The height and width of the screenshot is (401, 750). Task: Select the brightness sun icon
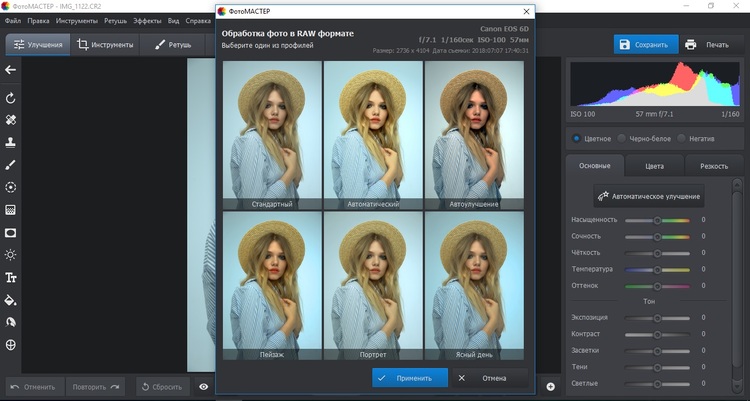point(11,255)
